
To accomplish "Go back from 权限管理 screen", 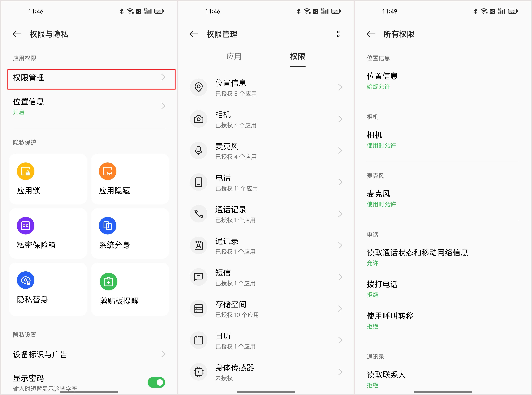I will coord(194,34).
